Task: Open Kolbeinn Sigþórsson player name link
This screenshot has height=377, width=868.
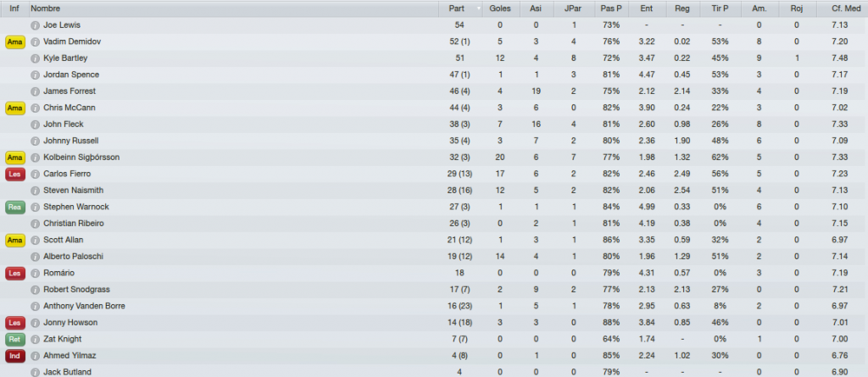Action: click(81, 158)
